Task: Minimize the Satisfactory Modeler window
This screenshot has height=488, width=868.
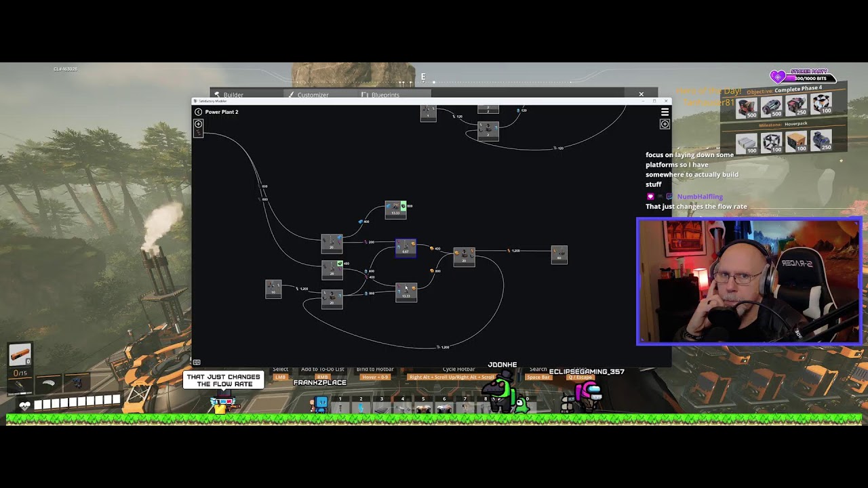Action: pos(643,101)
